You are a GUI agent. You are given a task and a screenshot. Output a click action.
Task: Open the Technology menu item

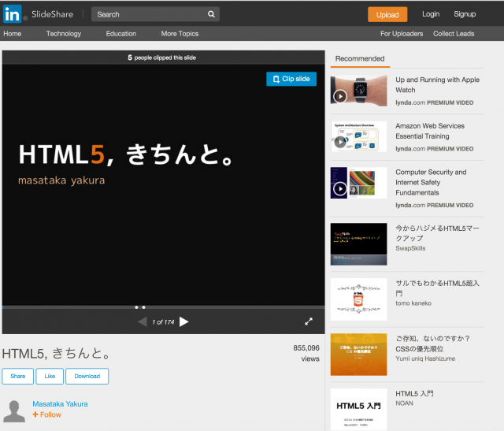(x=64, y=34)
